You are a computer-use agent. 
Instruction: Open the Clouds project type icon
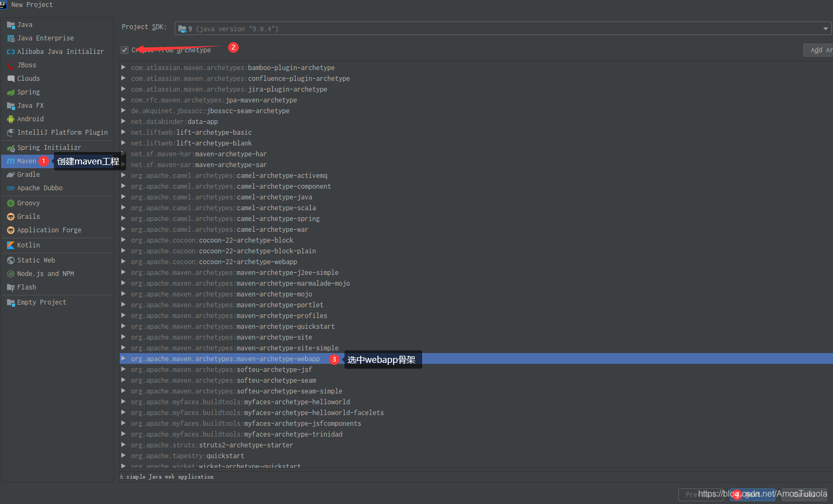pos(11,79)
